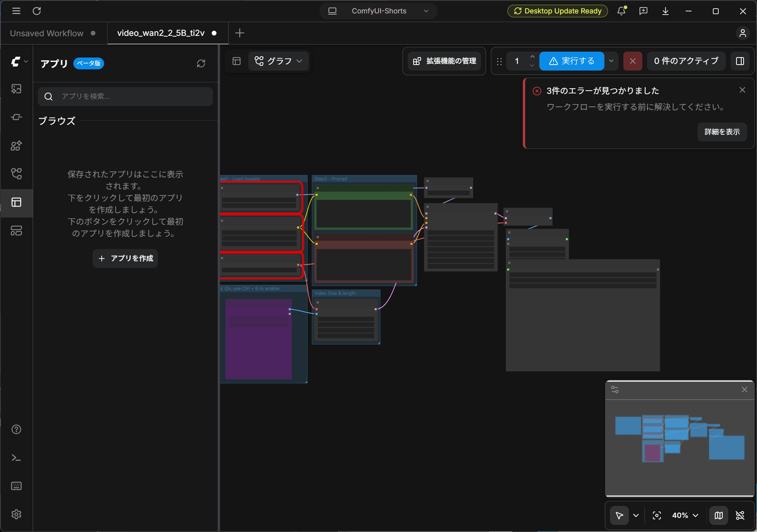The image size is (757, 532).
Task: Expand canvas mode chevron
Action: click(x=636, y=515)
